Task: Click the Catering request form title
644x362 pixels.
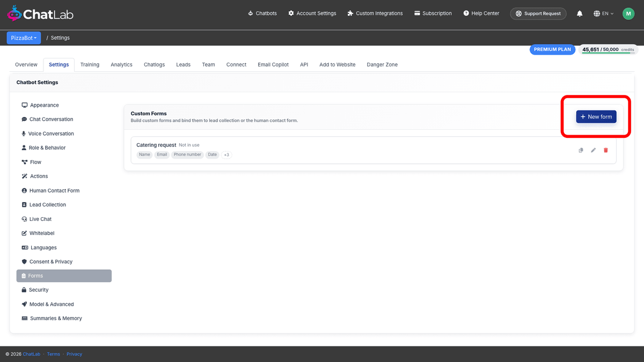Action: tap(156, 145)
